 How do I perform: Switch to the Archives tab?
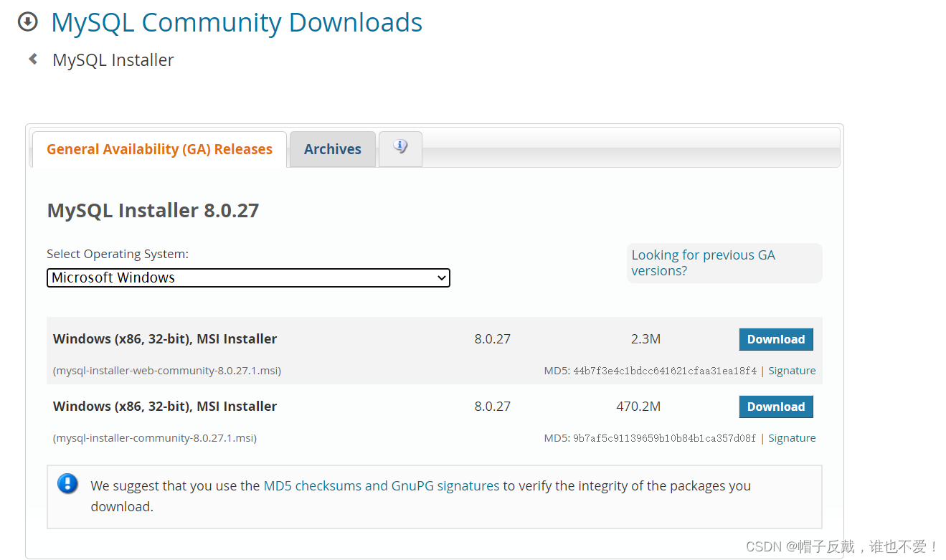(x=333, y=149)
